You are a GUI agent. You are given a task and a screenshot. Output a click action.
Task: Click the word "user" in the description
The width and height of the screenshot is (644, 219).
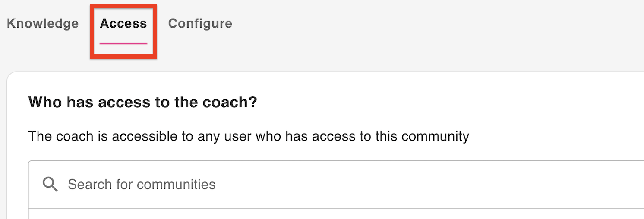[237, 137]
